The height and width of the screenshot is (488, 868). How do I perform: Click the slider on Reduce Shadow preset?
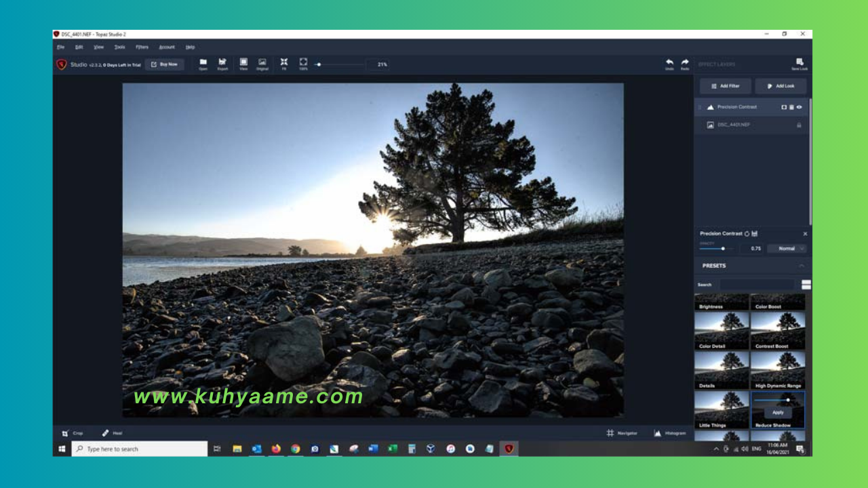coord(772,401)
